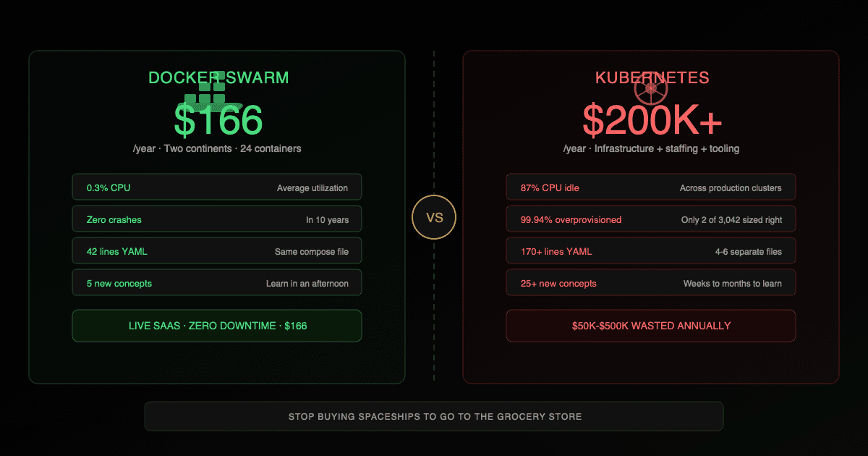Select the Zero crashes row
This screenshot has height=456, width=868.
tap(217, 219)
